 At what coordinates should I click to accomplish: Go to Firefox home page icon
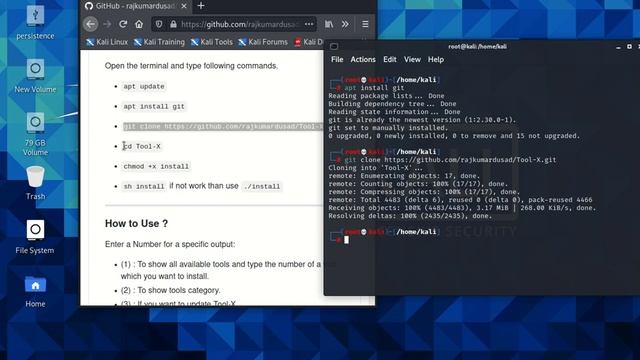click(x=139, y=24)
